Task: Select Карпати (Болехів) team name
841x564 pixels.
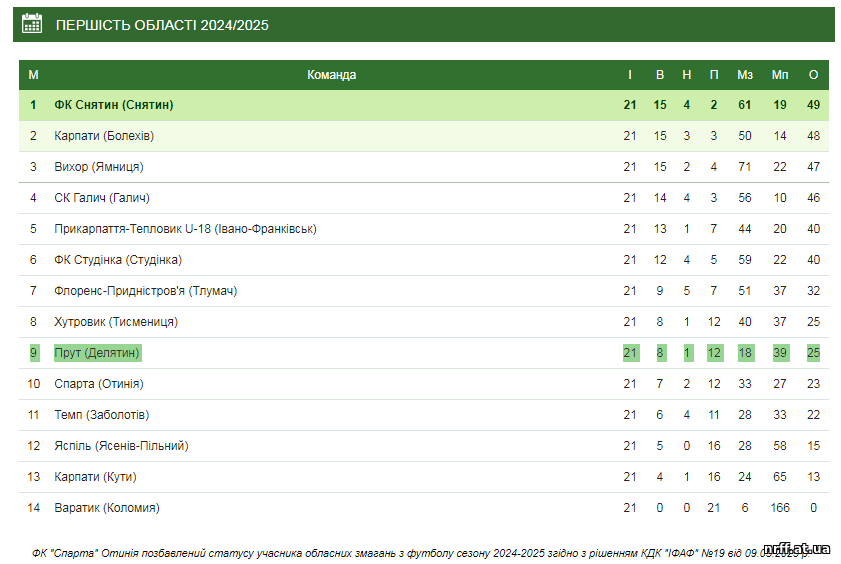Action: pos(104,136)
